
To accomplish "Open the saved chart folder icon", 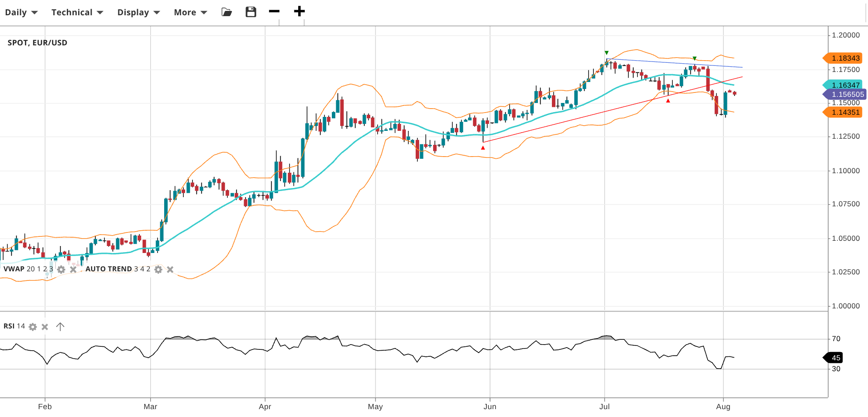I will pos(227,12).
